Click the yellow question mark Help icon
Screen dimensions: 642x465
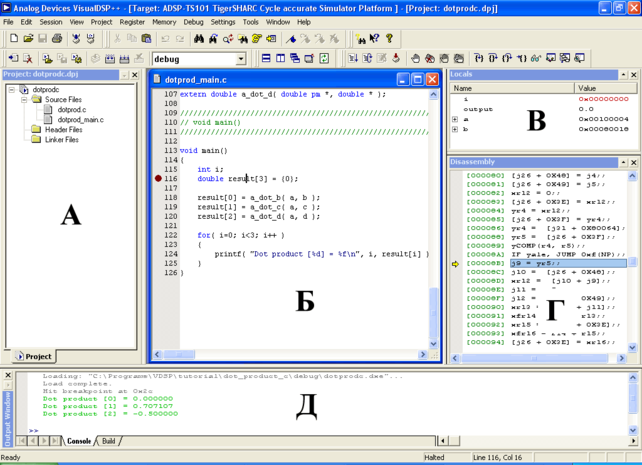[389, 39]
